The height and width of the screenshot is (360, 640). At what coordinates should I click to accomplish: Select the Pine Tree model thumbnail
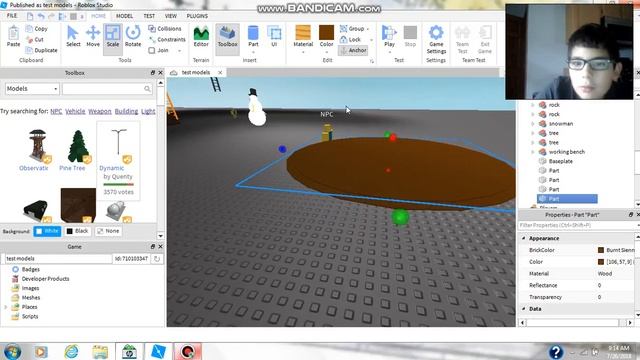click(78, 146)
